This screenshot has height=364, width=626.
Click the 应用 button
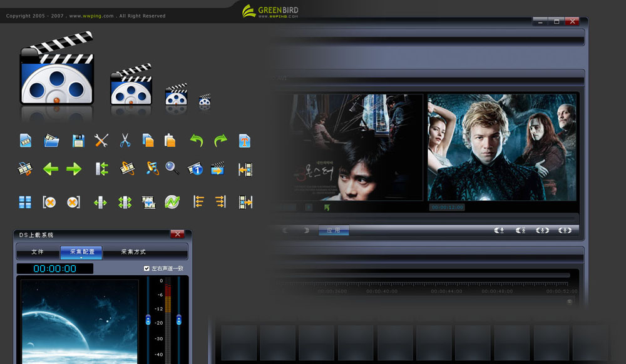tap(334, 230)
